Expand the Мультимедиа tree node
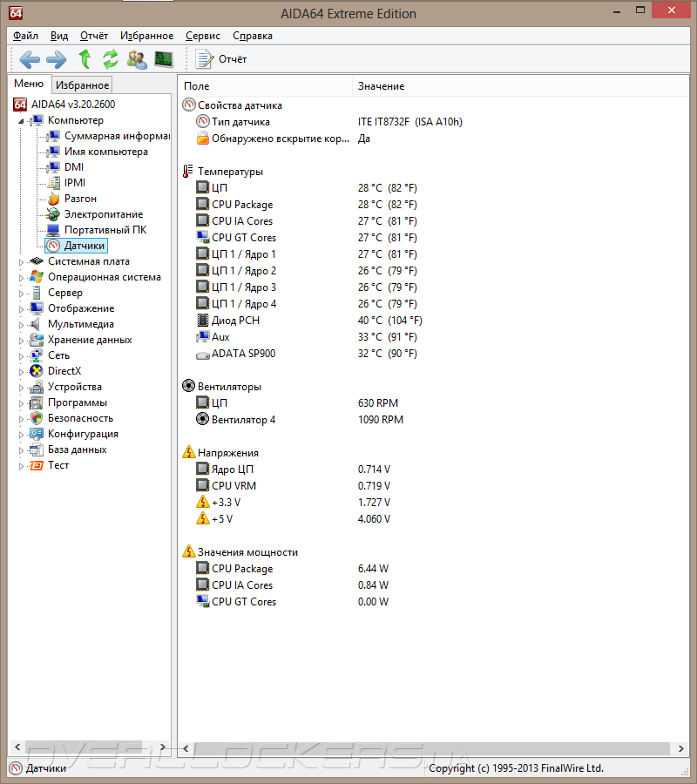This screenshot has width=697, height=784. point(21,325)
